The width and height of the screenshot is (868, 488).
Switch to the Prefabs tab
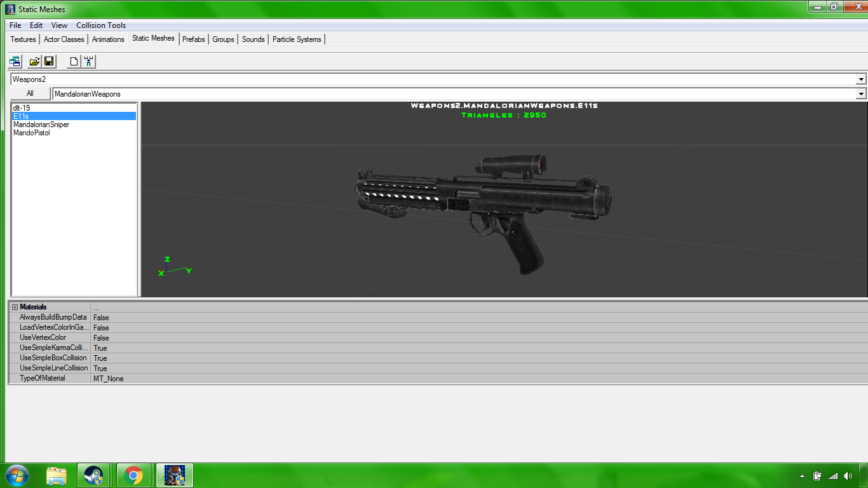point(194,39)
